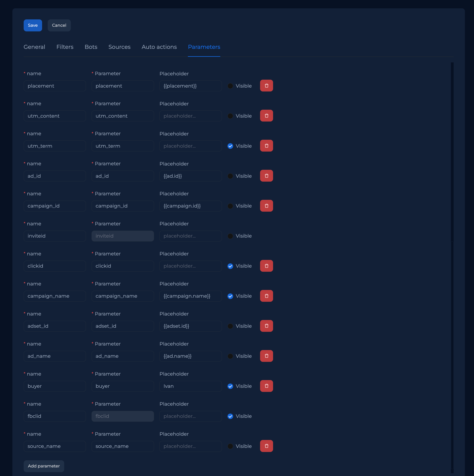Disable Visible for campaign_name parameter

(x=230, y=296)
